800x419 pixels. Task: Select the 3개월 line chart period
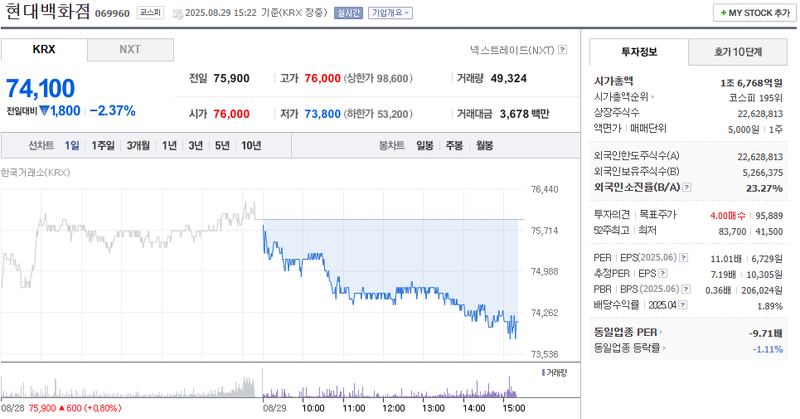pyautogui.click(x=138, y=145)
